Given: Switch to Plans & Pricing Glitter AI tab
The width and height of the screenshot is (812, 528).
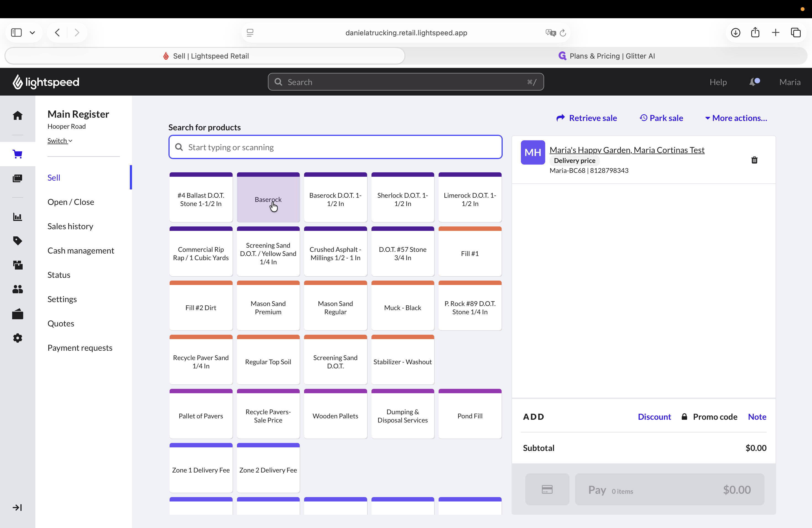Looking at the screenshot, I should (x=606, y=56).
